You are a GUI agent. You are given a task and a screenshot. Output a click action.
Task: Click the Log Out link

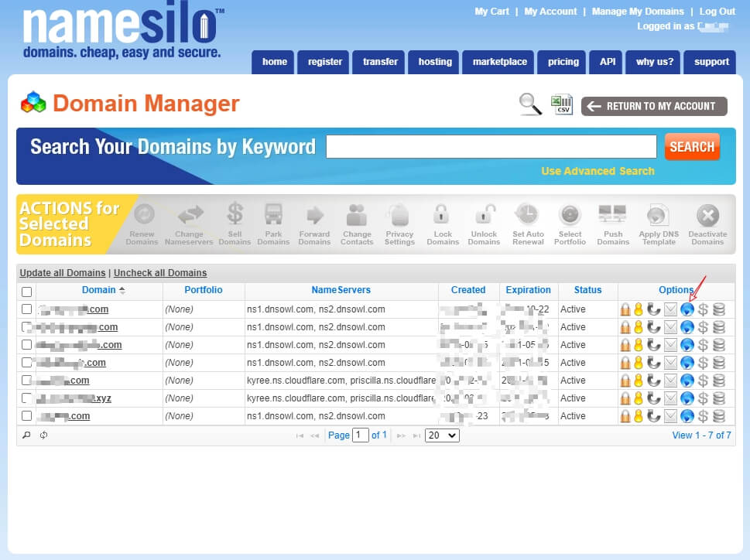coord(717,12)
